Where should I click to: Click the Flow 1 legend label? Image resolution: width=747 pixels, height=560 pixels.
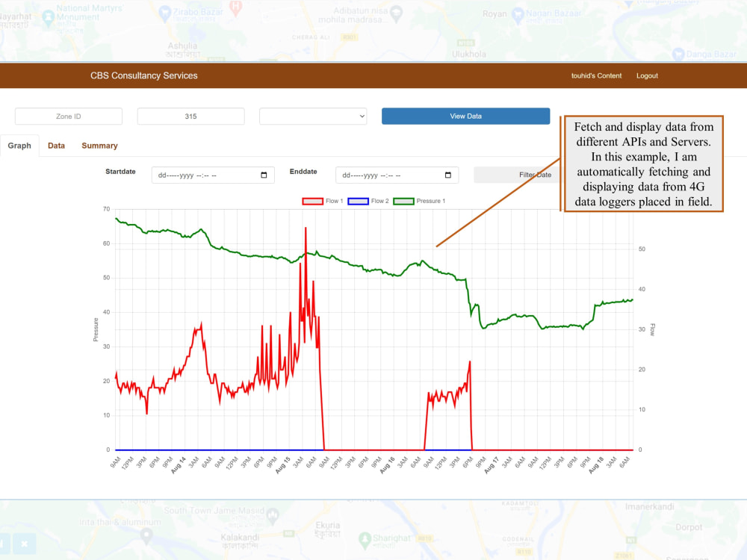pos(335,202)
